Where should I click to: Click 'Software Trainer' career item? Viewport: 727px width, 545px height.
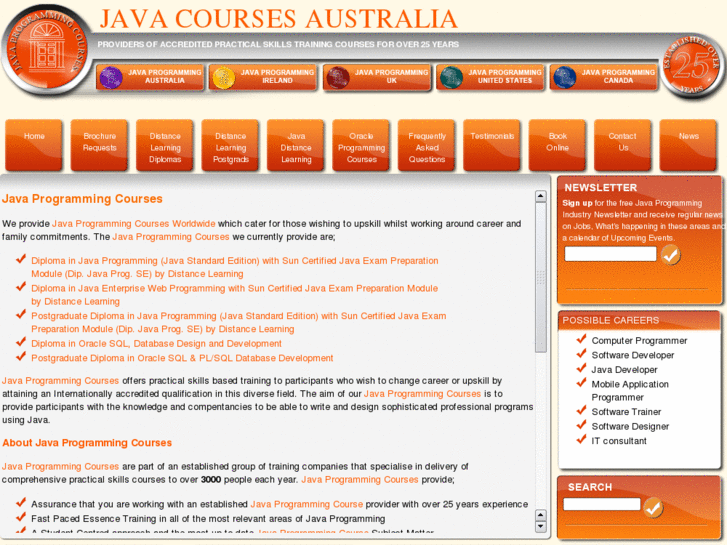tap(626, 412)
